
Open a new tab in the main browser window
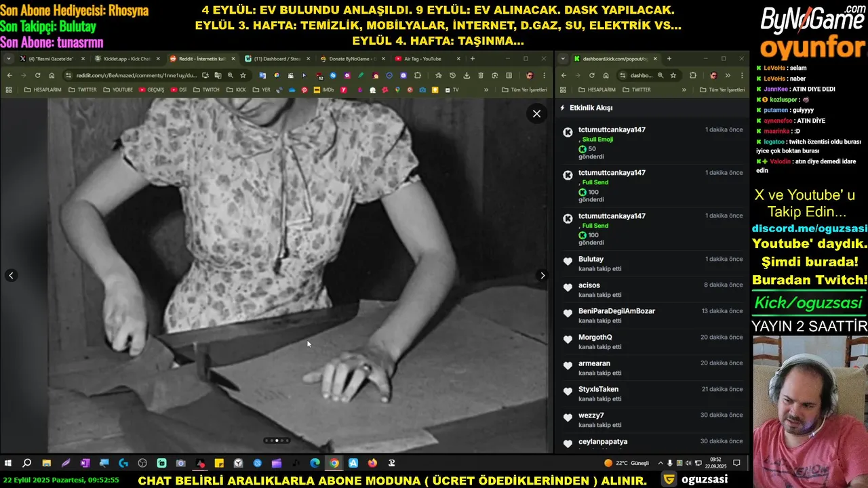pos(473,59)
